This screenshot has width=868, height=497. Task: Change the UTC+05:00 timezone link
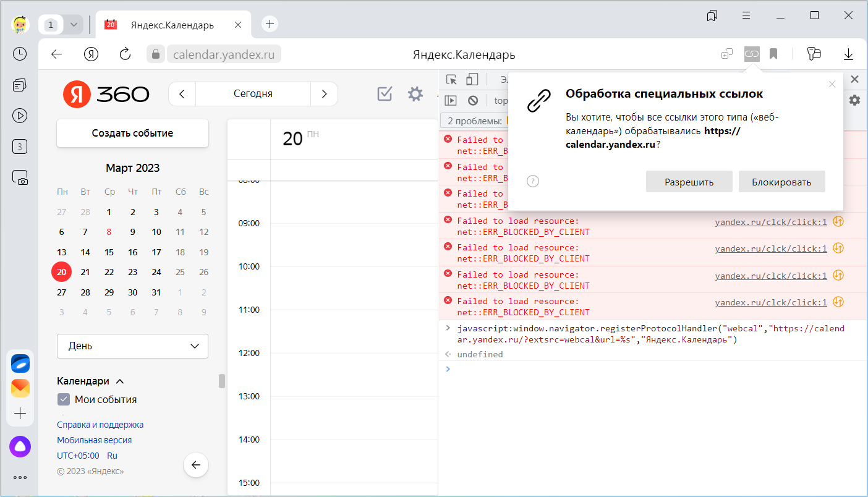pyautogui.click(x=78, y=456)
